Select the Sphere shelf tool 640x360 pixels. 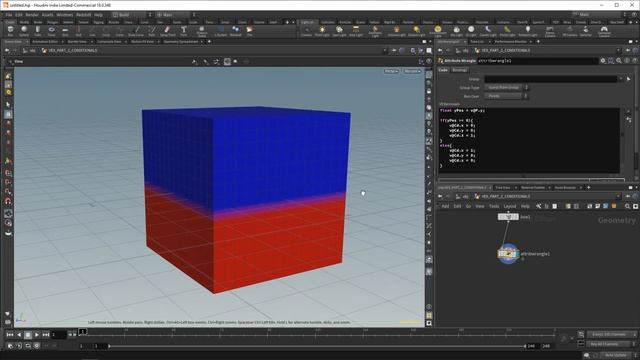24,31
